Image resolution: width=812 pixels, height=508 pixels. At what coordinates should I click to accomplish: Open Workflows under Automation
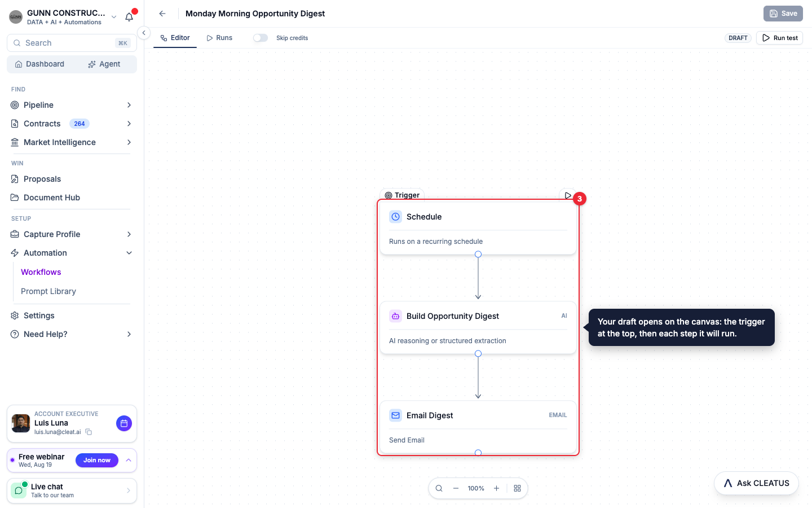tap(41, 272)
